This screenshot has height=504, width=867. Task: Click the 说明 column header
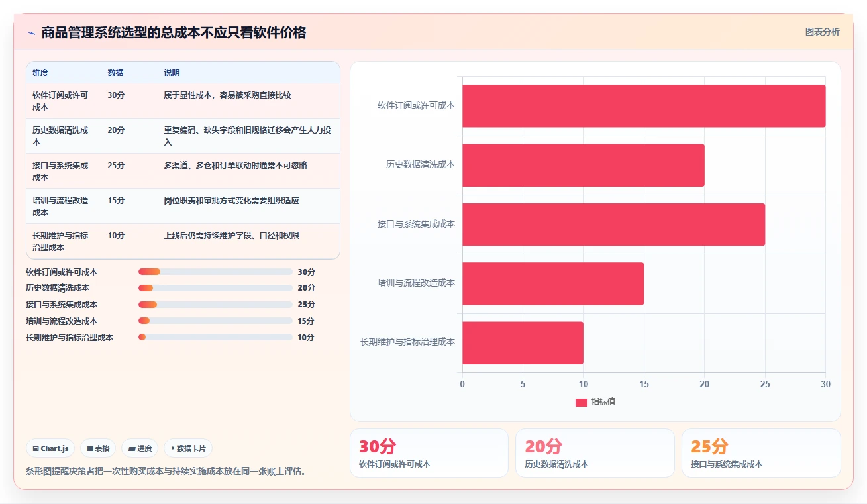click(172, 73)
